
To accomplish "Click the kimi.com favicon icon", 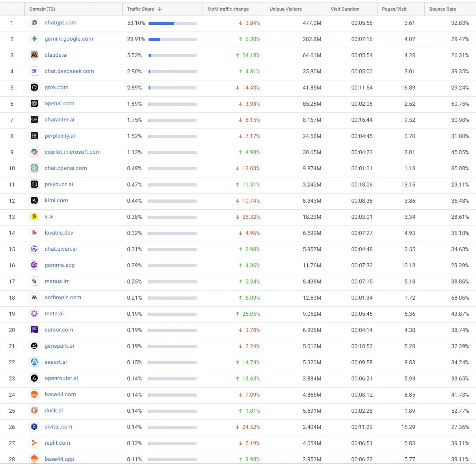I will coord(34,201).
